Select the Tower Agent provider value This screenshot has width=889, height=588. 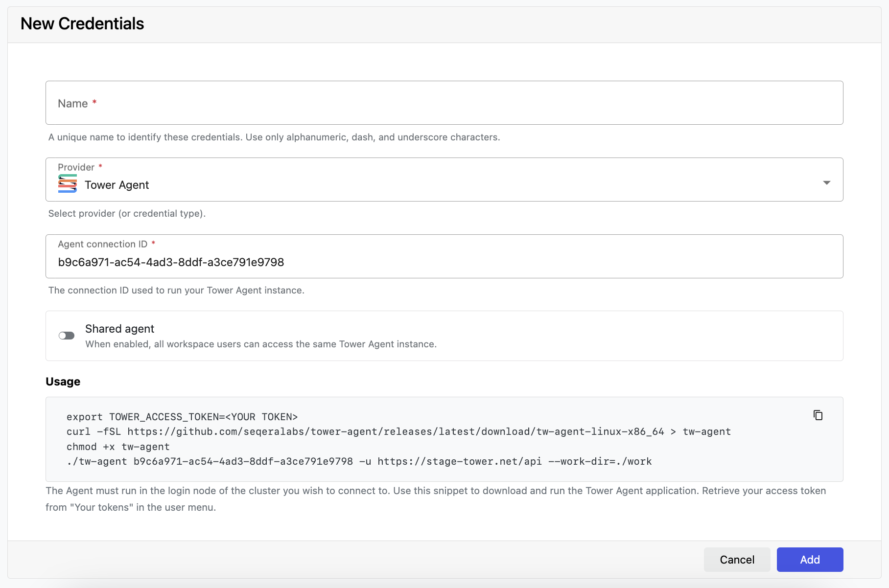117,185
